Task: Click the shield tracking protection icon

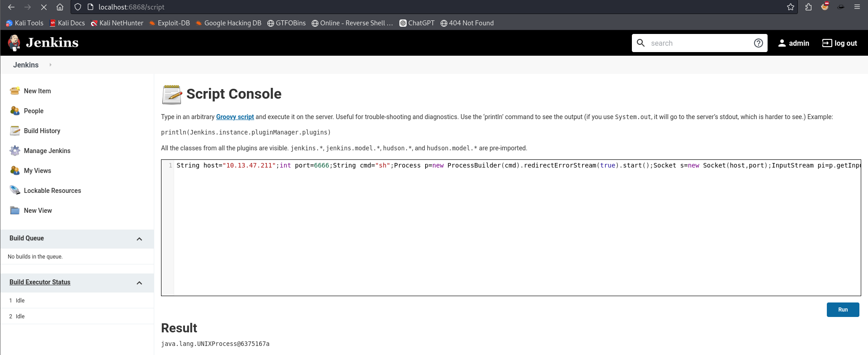Action: pos(78,7)
